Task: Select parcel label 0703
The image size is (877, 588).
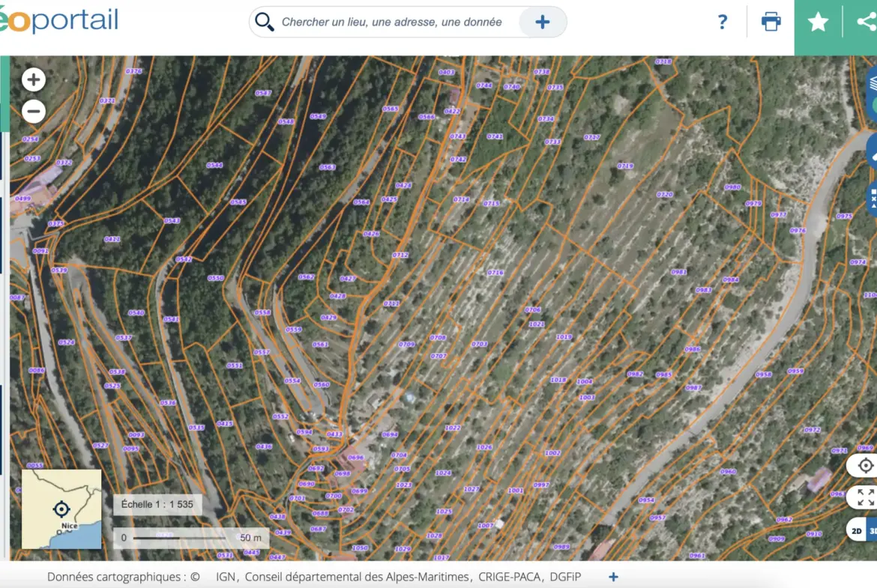Action: [479, 344]
